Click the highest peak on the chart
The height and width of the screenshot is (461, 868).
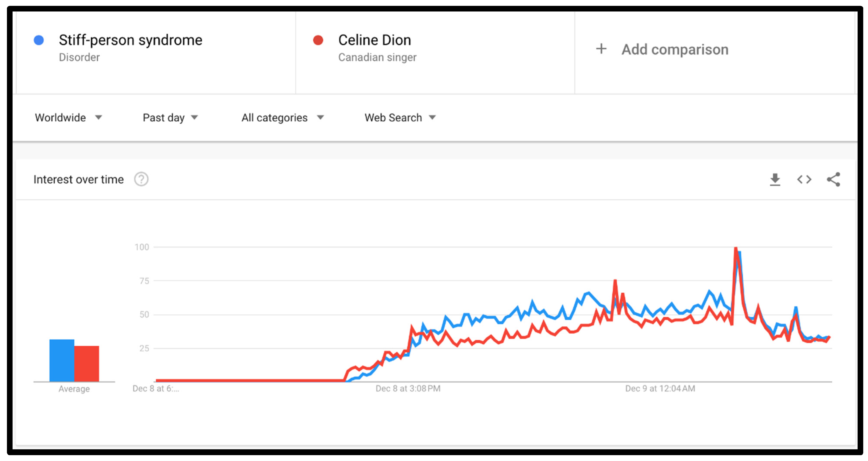coord(735,248)
